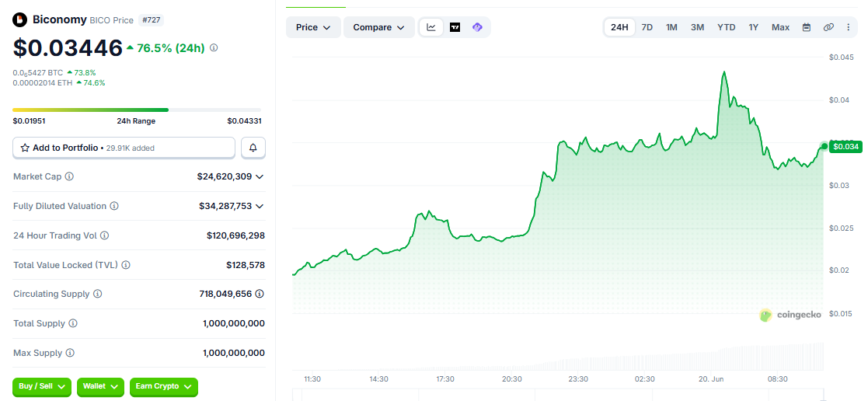Switch to the line chart view icon
Viewport: 868px width, 401px height.
point(431,27)
